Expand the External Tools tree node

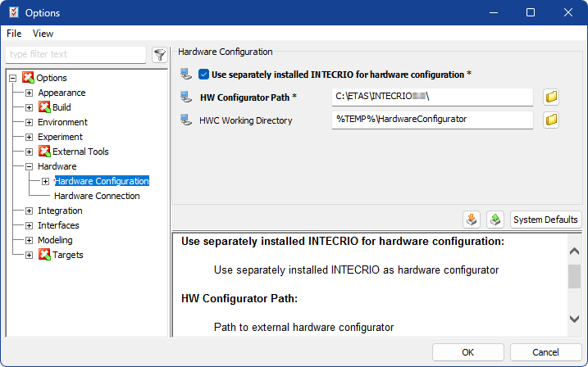click(x=29, y=152)
